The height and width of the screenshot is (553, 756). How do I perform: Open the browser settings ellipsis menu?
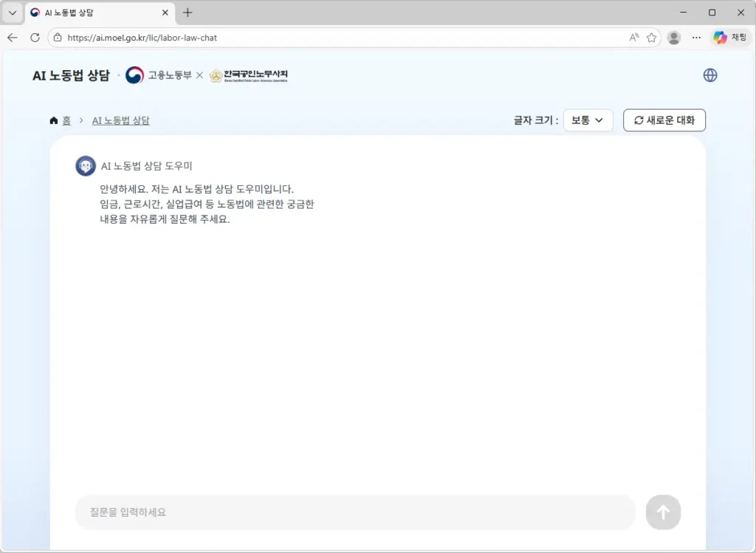tap(695, 37)
